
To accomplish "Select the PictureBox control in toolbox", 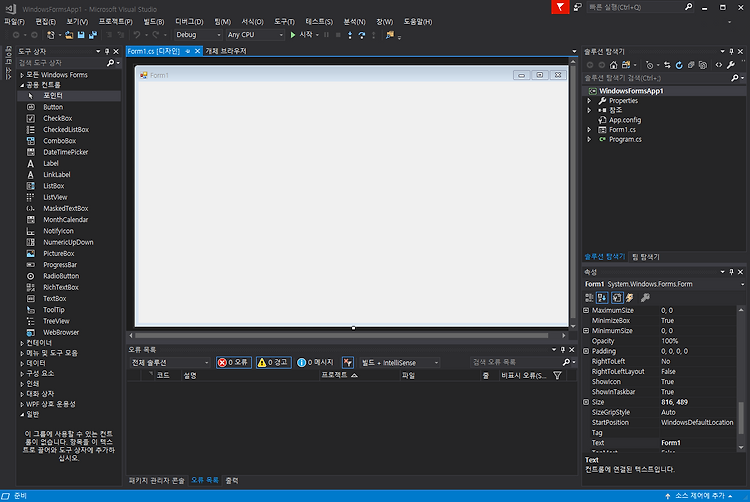I will coord(58,253).
